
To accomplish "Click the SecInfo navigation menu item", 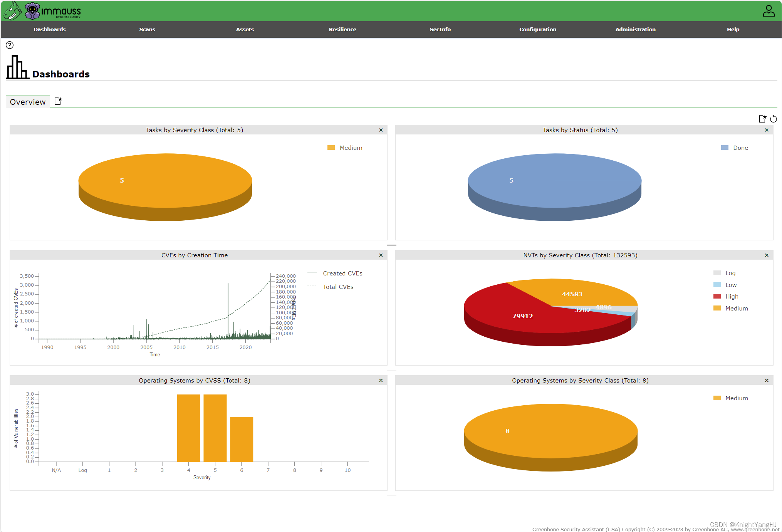I will (440, 29).
